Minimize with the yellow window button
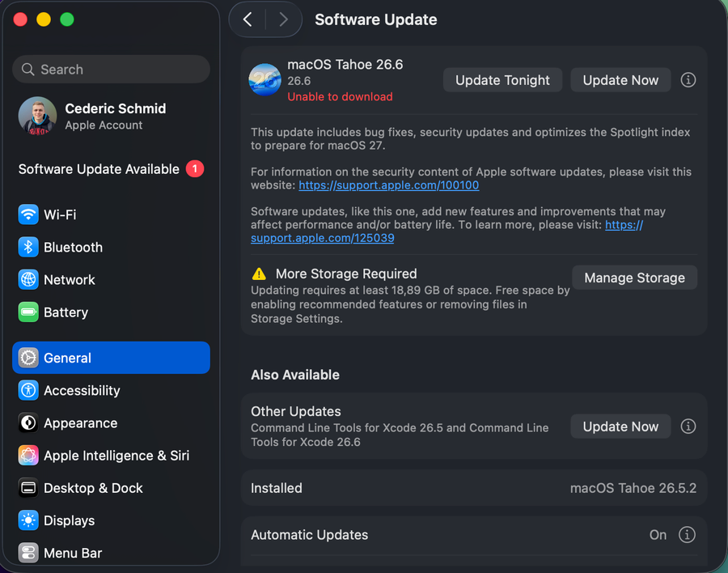This screenshot has height=573, width=728. [x=44, y=19]
